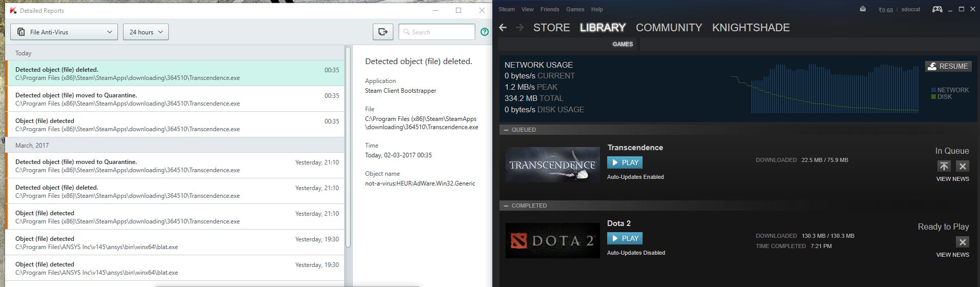Image resolution: width=980 pixels, height=287 pixels.
Task: Click RESUME to resume downloads
Action: 948,66
